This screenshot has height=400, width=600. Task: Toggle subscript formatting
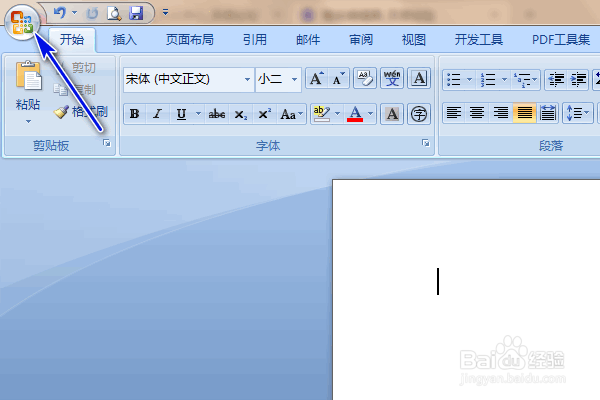point(241,114)
